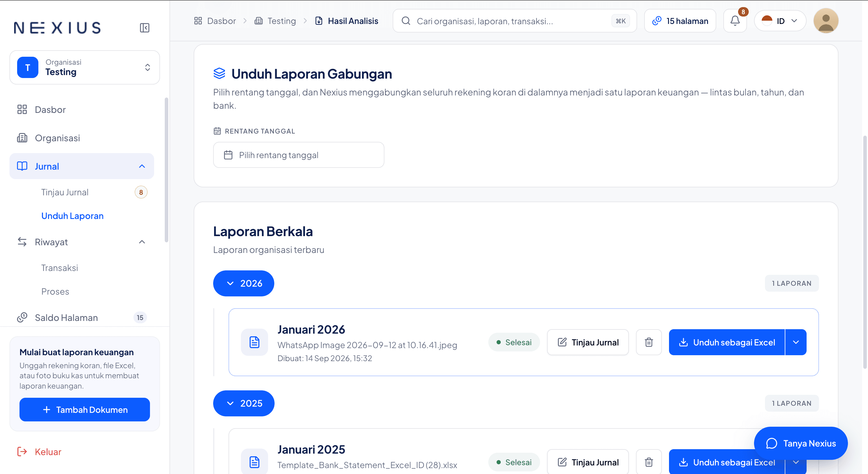Collapse the 2026 year group
The height and width of the screenshot is (474, 868).
(x=243, y=283)
